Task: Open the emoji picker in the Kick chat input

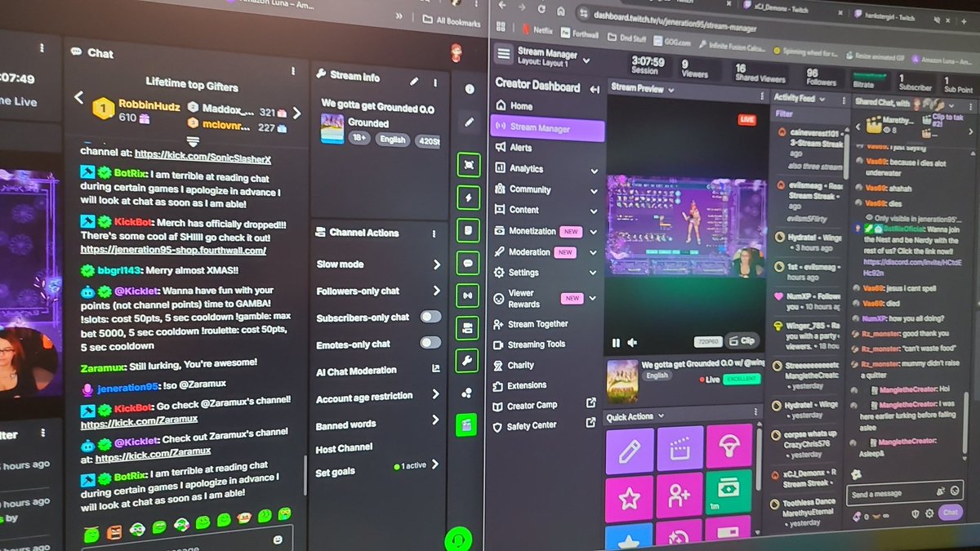Action: pyautogui.click(x=278, y=540)
